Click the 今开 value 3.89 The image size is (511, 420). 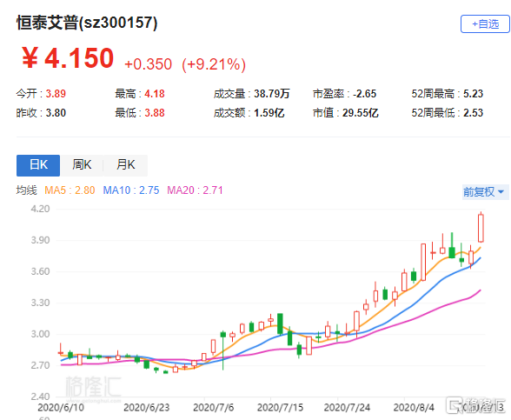pos(56,94)
